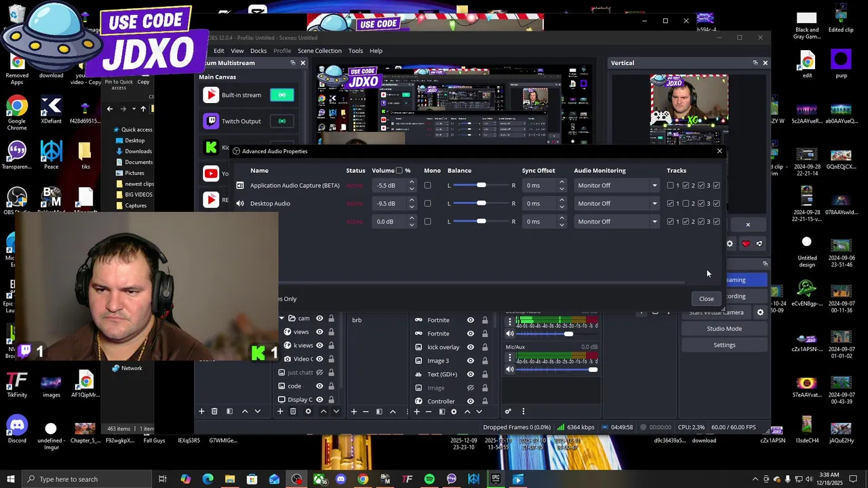
Task: Adjust Balance slider for Application Audio Capture
Action: [481, 186]
